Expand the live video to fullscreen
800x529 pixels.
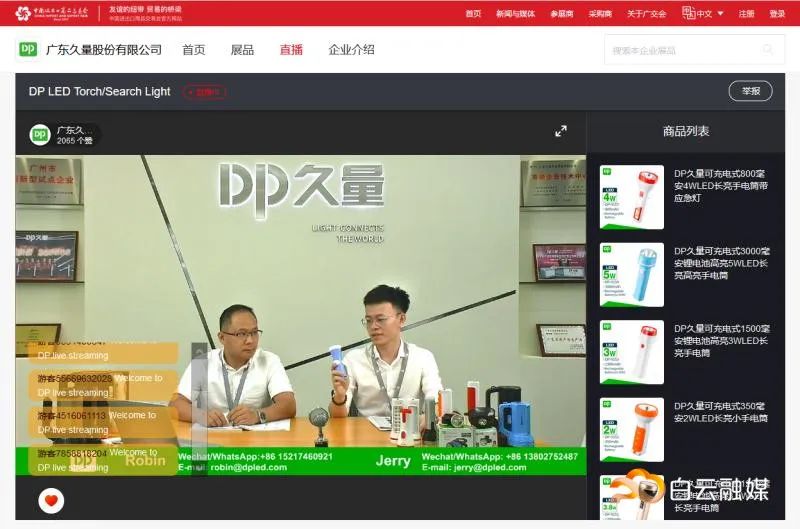pos(561,131)
